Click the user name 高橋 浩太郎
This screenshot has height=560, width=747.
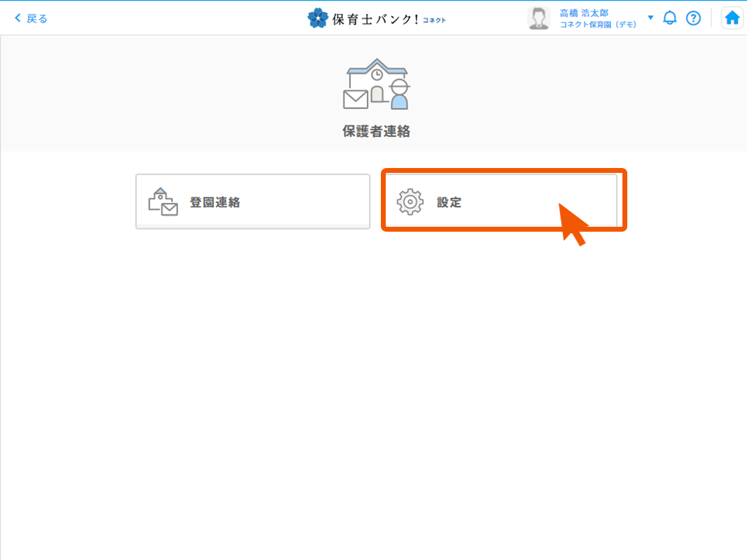(584, 13)
